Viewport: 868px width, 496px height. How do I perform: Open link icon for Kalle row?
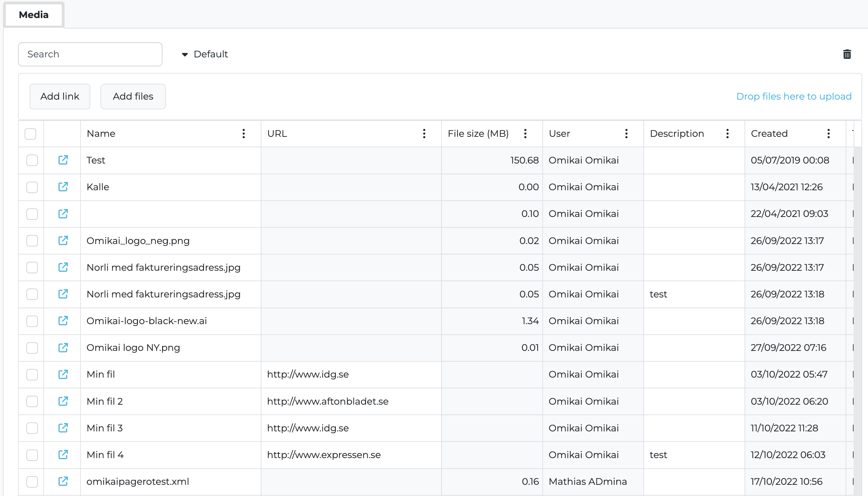(63, 187)
